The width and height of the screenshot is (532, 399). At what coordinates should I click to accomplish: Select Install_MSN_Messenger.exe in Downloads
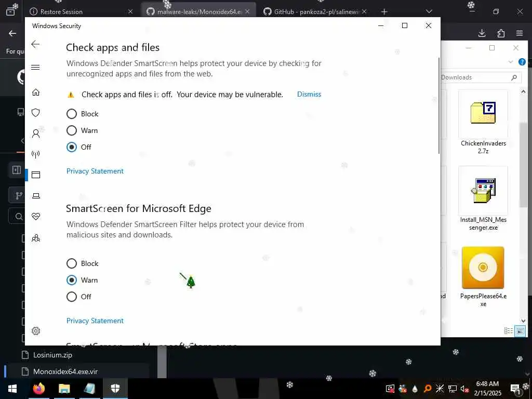pos(483,199)
